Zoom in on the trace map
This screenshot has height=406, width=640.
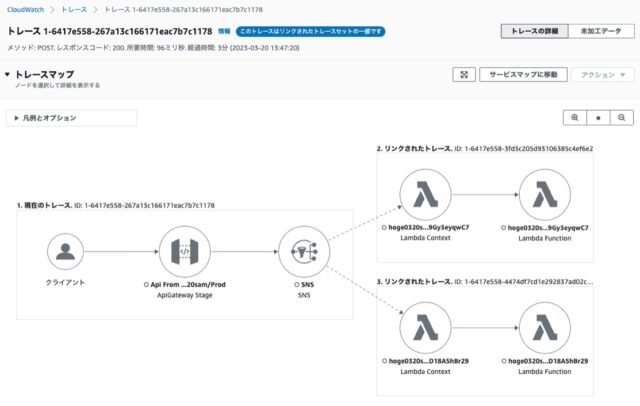575,117
